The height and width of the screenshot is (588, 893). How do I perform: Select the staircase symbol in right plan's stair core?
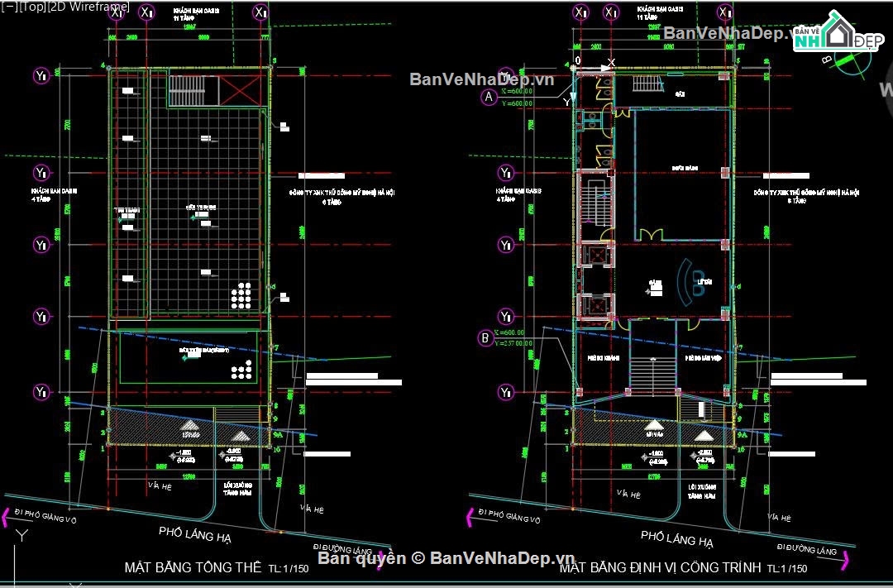click(595, 203)
